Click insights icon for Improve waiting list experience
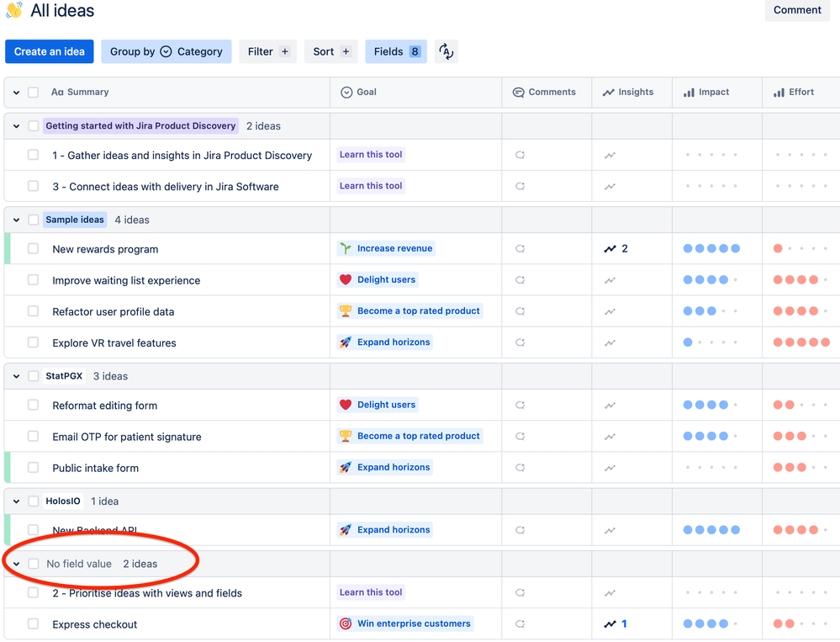This screenshot has height=642, width=840. (x=610, y=280)
